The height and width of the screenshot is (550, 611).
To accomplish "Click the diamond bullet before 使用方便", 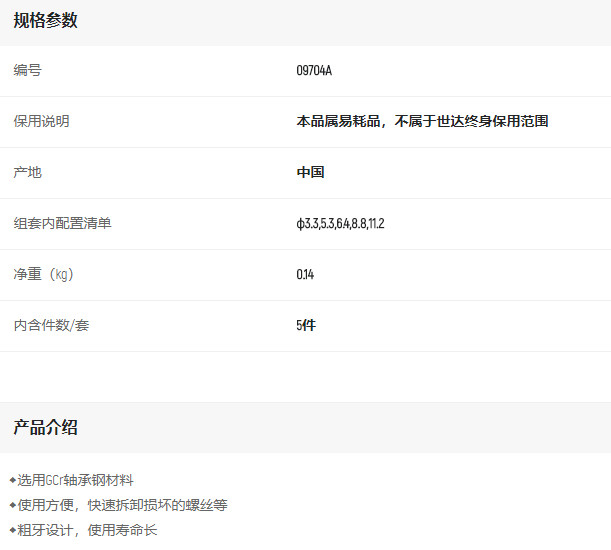I will (12, 505).
